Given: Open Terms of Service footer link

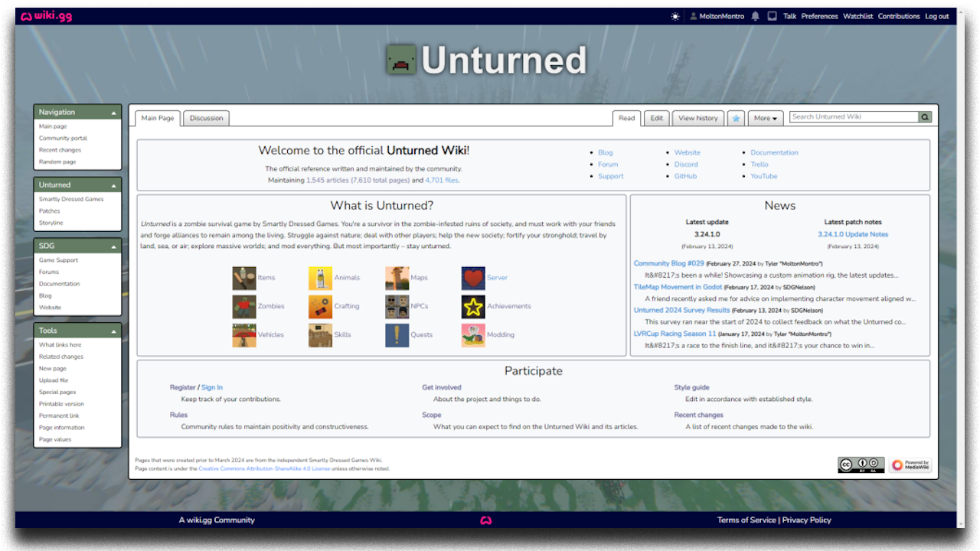Looking at the screenshot, I should coord(746,520).
